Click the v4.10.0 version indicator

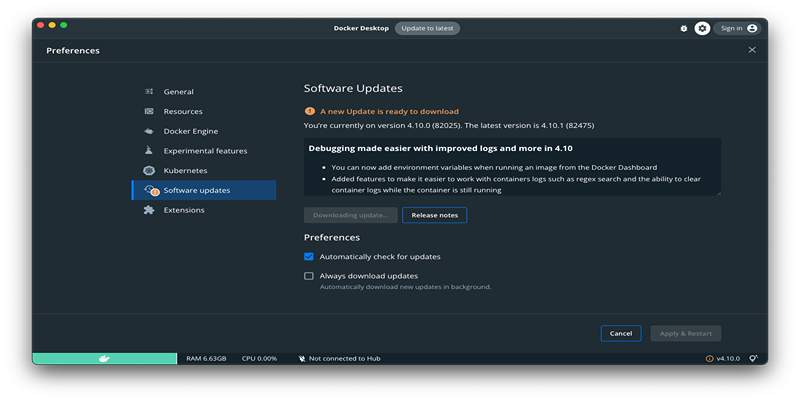tap(727, 358)
